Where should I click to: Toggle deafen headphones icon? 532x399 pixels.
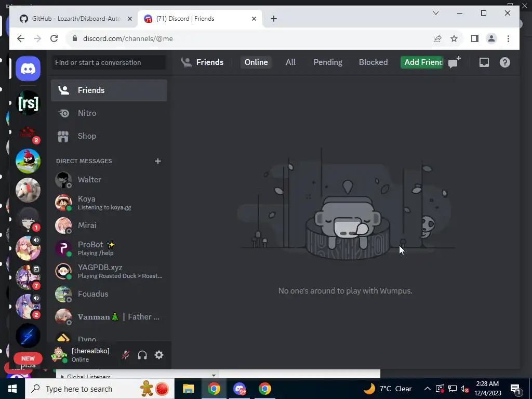pos(142,355)
